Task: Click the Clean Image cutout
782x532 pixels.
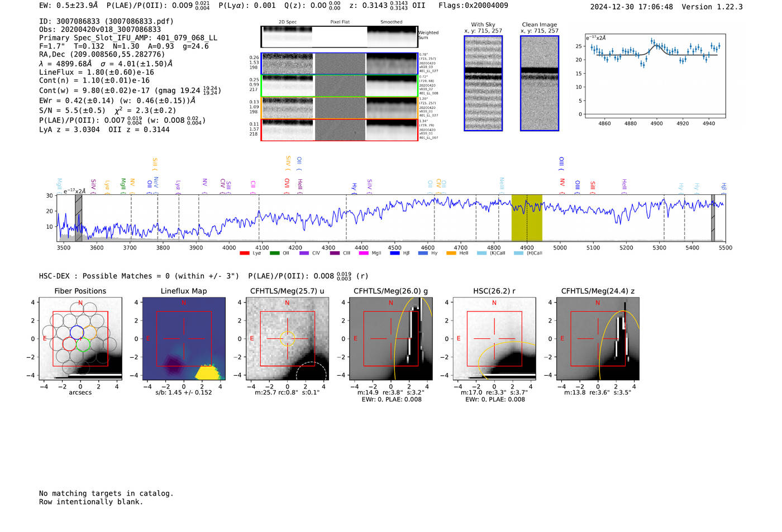Action: click(540, 83)
